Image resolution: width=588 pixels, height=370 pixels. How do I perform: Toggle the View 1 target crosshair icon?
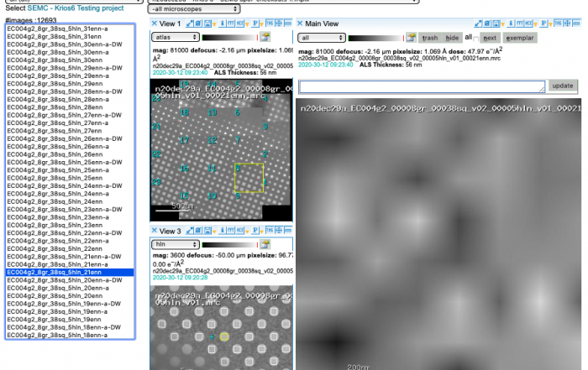click(279, 23)
